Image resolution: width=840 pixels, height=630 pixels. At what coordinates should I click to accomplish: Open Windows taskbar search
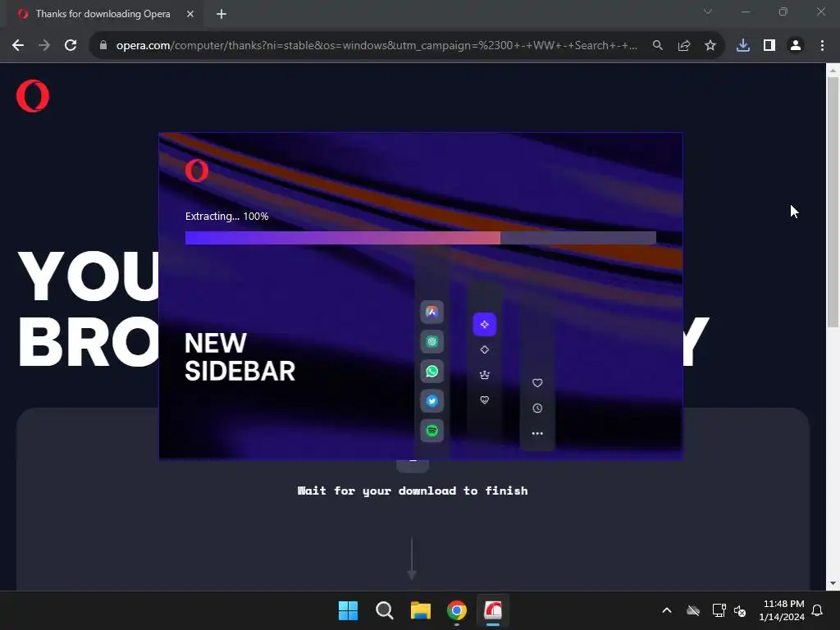tap(384, 610)
